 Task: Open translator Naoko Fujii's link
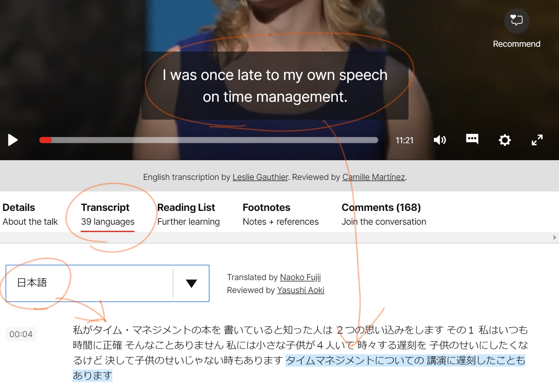(x=300, y=277)
